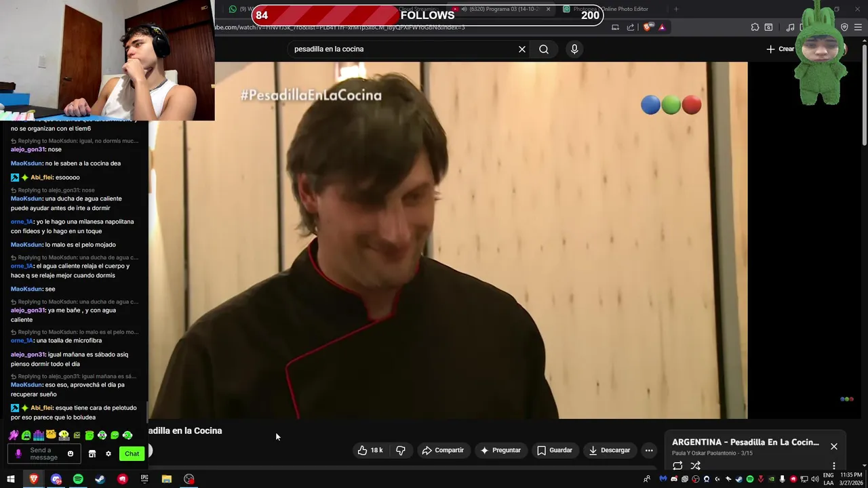This screenshot has width=868, height=488.
Task: Open Brave Shields lion icon
Action: tap(647, 27)
